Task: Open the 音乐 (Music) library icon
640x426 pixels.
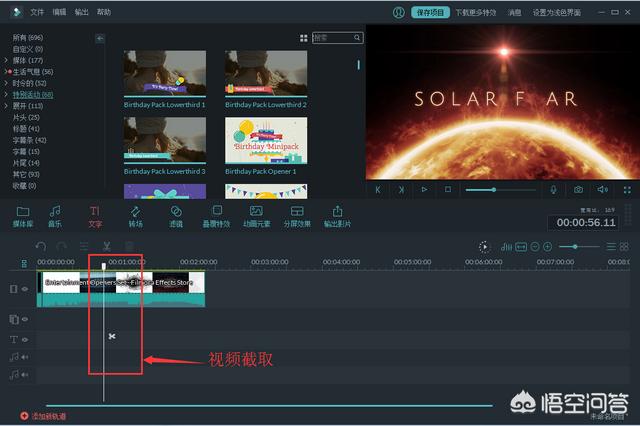Action: click(55, 212)
